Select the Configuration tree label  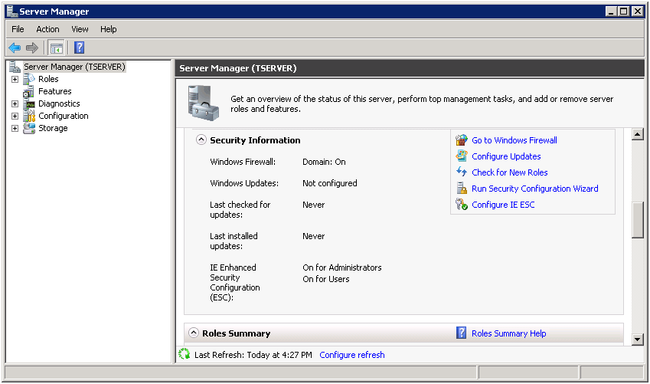point(63,116)
